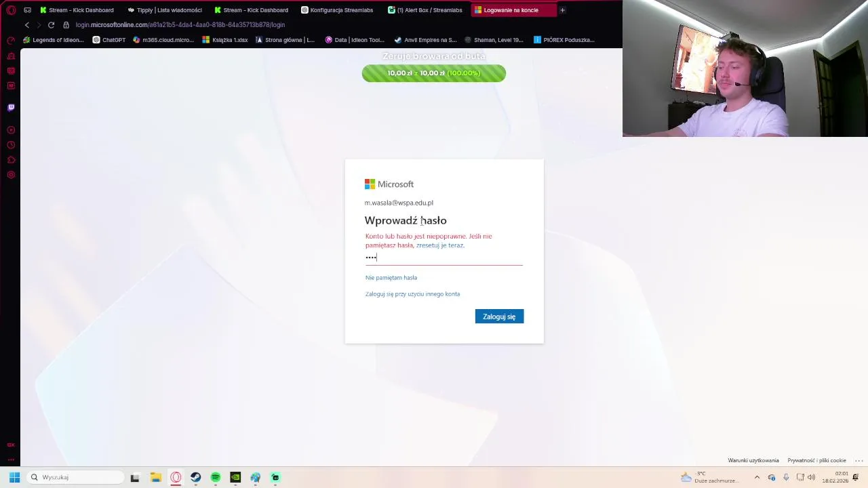Open Opera GX from the taskbar
Image resolution: width=868 pixels, height=488 pixels.
176,477
